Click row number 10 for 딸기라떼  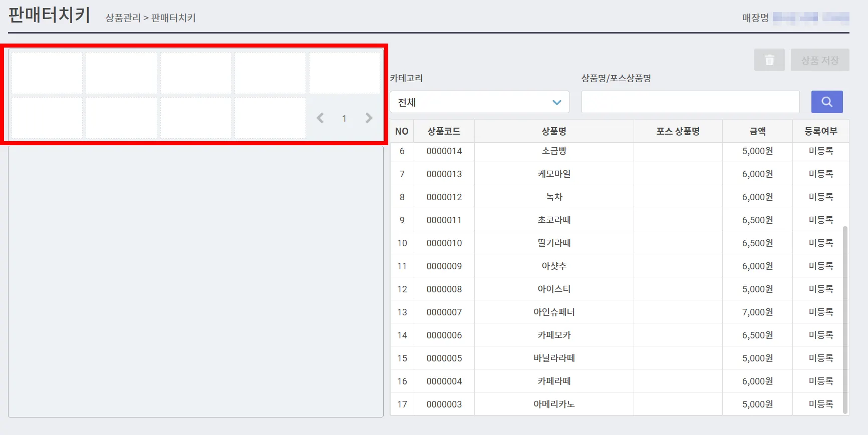(x=402, y=243)
